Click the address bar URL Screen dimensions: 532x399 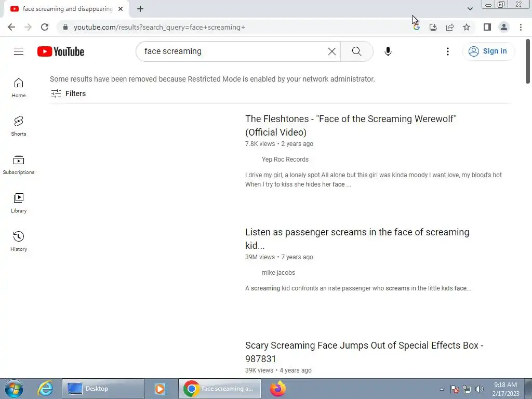(x=159, y=27)
